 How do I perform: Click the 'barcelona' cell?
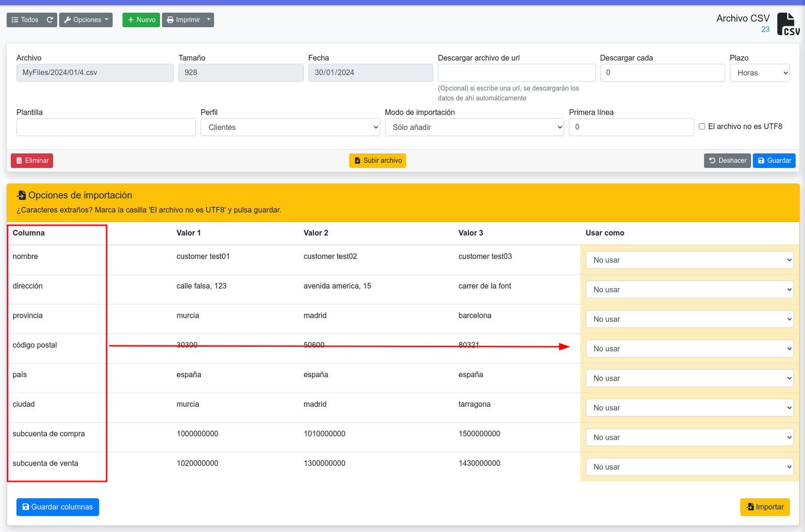pyautogui.click(x=475, y=316)
